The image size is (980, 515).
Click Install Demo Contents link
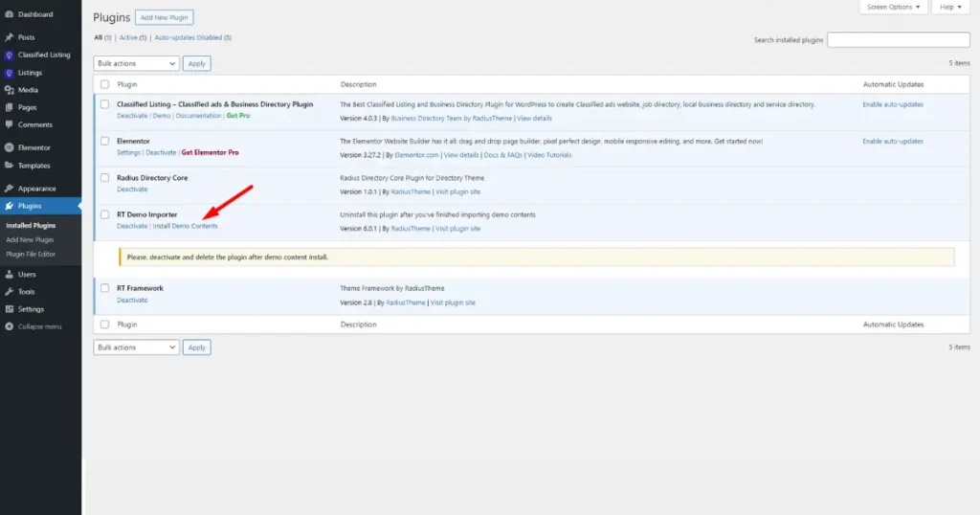tap(185, 226)
